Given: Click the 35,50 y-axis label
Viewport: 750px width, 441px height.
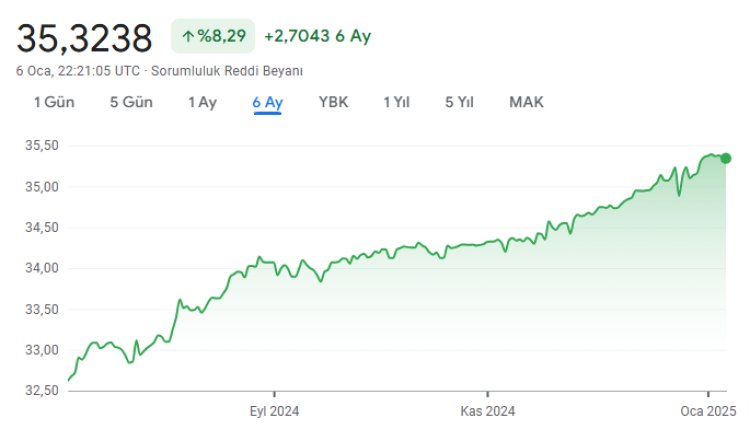Looking at the screenshot, I should pos(42,146).
